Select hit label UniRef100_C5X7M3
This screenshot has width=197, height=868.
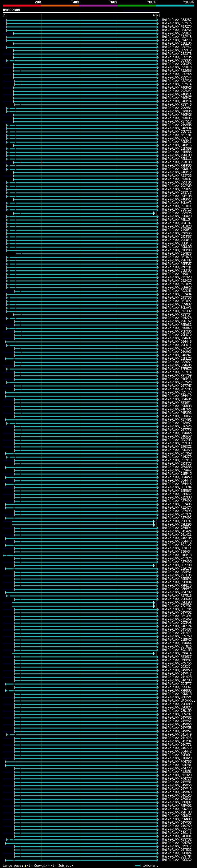(x=177, y=440)
